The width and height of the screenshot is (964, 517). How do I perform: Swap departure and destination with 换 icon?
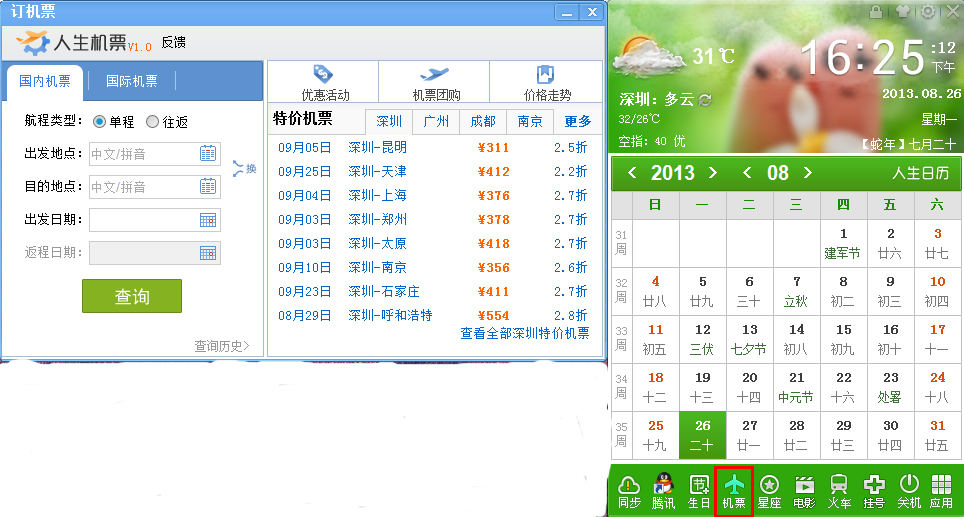point(244,168)
